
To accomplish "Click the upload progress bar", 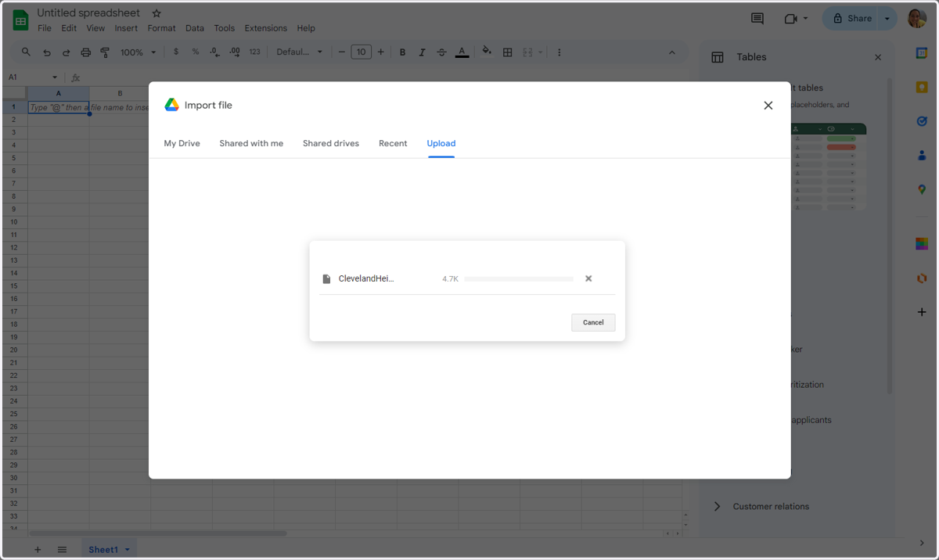I will click(x=519, y=279).
